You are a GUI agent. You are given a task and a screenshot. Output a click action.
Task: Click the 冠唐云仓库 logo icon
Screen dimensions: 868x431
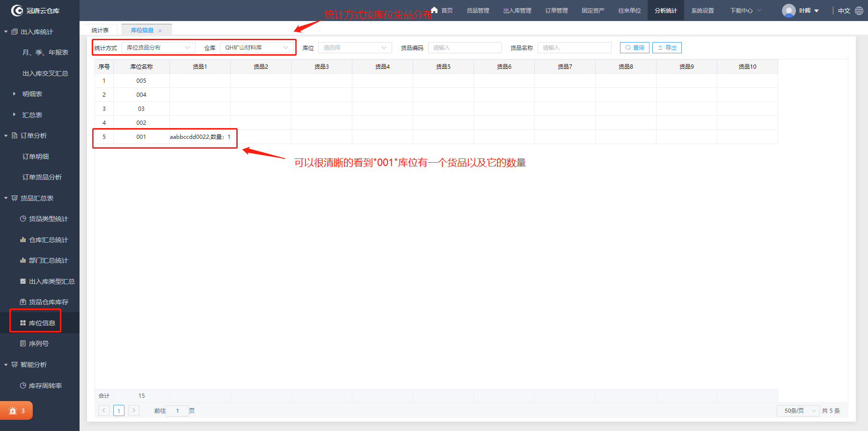click(17, 10)
